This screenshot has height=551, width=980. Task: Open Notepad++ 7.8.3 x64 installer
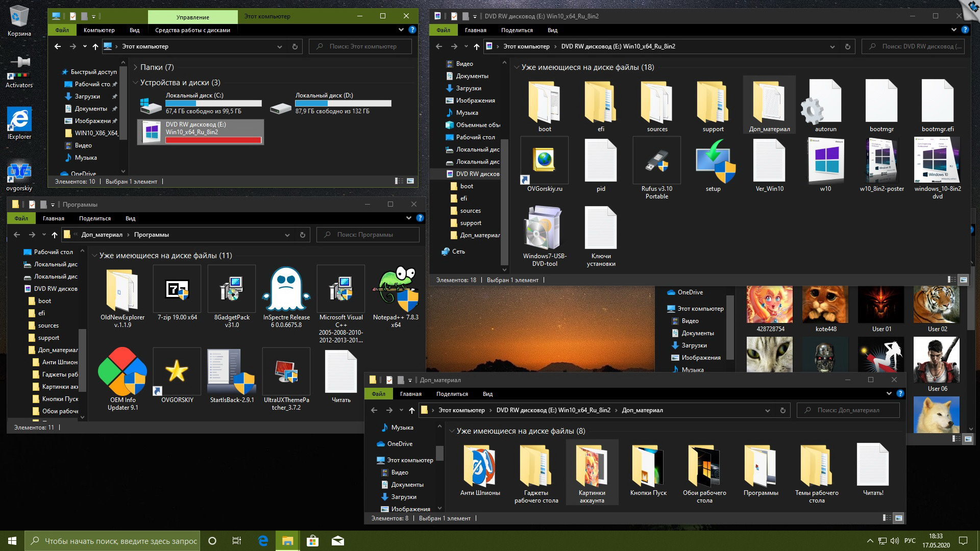click(396, 290)
